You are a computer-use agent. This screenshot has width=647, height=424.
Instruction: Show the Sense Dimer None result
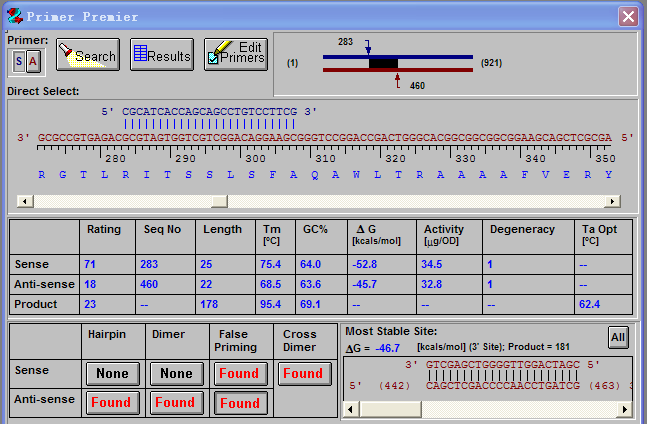pyautogui.click(x=175, y=374)
